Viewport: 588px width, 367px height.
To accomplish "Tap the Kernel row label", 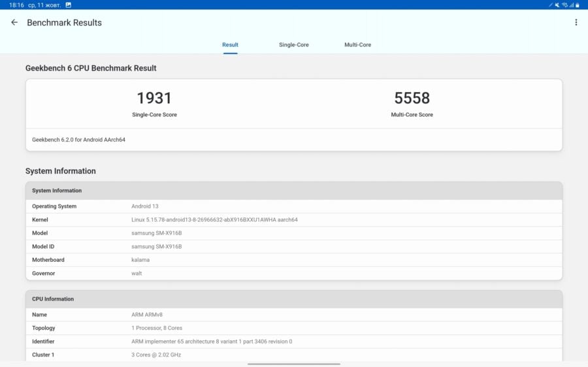I will click(40, 219).
